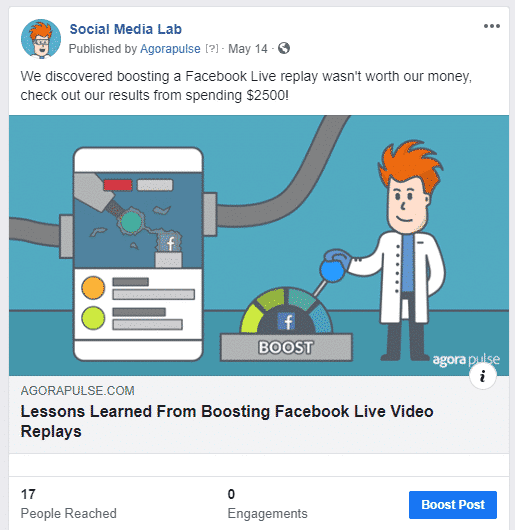Click the BOOST lever gauge in illustration
The height and width of the screenshot is (530, 515).
(286, 324)
